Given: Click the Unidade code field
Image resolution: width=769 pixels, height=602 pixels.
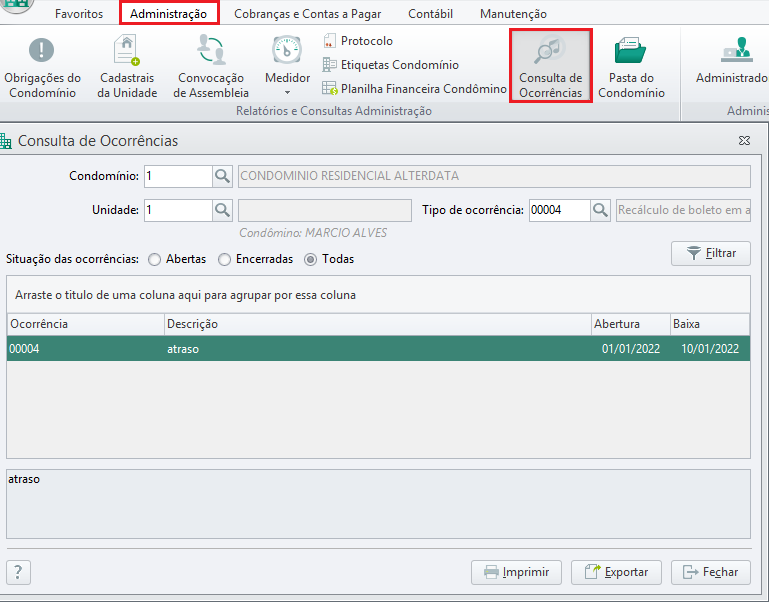Looking at the screenshot, I should pos(178,210).
